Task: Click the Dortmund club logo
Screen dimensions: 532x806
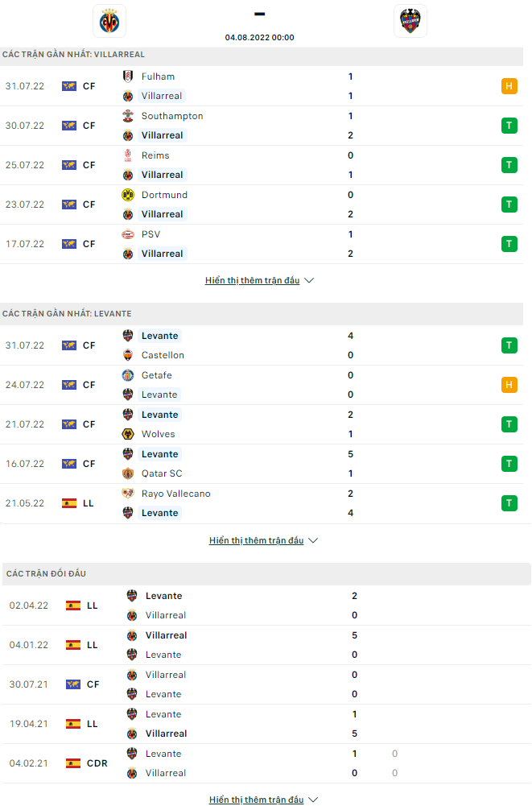Action: click(x=127, y=195)
